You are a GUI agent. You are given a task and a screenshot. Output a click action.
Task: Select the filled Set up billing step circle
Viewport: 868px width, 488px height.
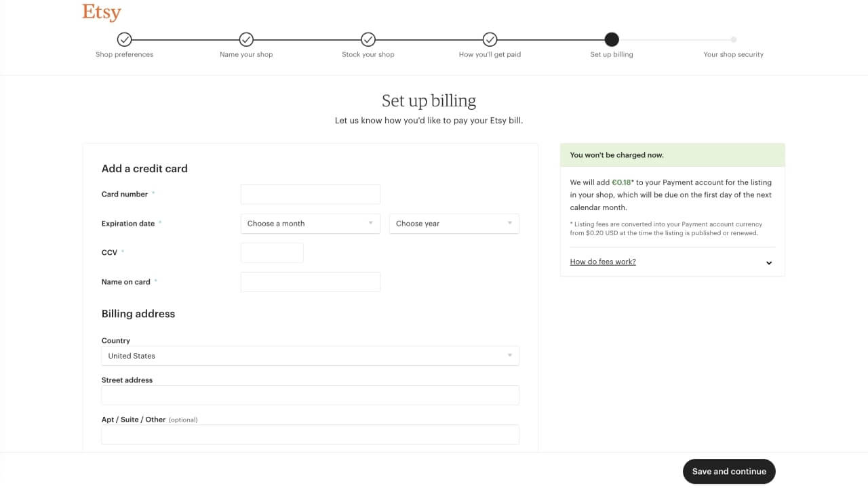click(612, 39)
